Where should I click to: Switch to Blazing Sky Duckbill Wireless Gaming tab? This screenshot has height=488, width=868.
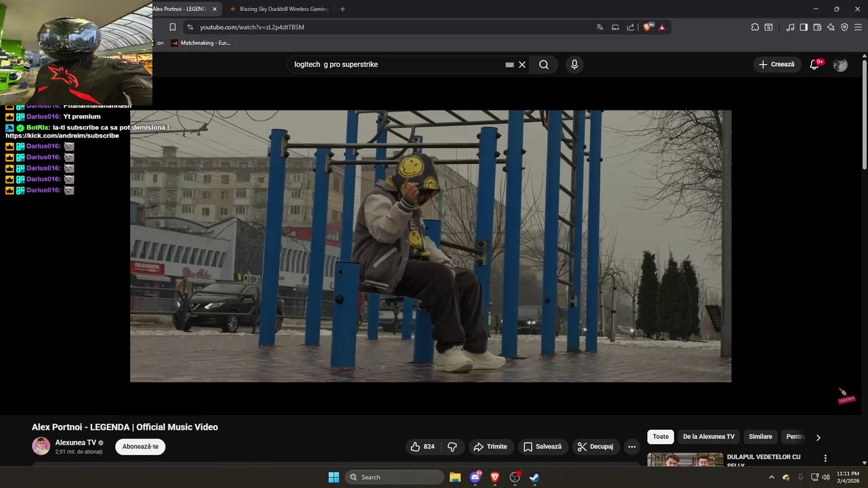[278, 9]
